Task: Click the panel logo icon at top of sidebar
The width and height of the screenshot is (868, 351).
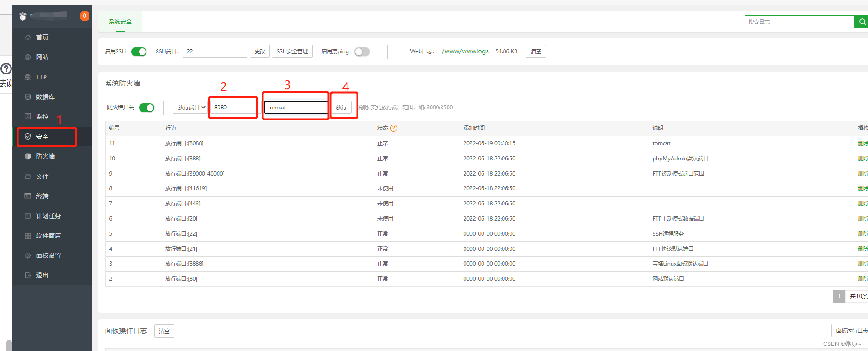Action: pyautogui.click(x=23, y=17)
